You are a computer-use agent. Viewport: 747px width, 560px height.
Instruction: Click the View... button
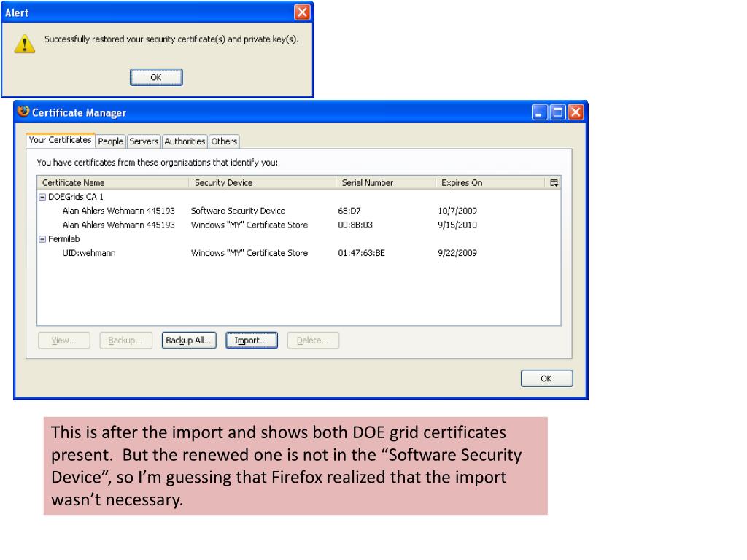[x=64, y=341]
